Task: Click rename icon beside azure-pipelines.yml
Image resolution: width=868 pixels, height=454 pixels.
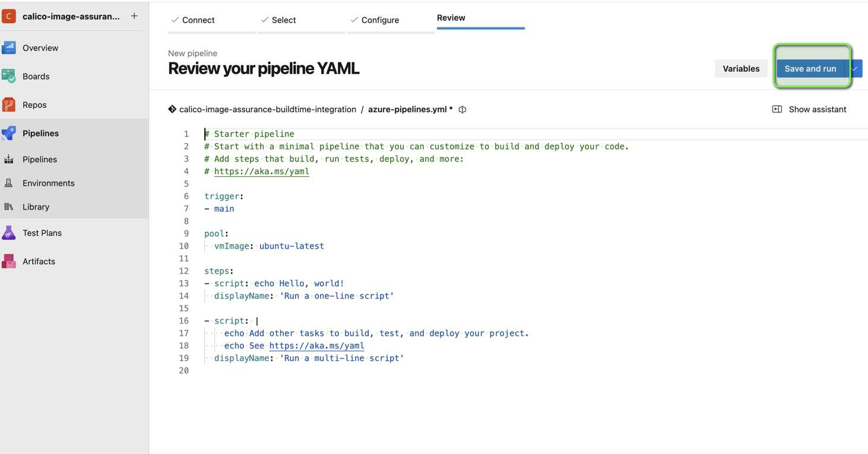Action: tap(462, 109)
